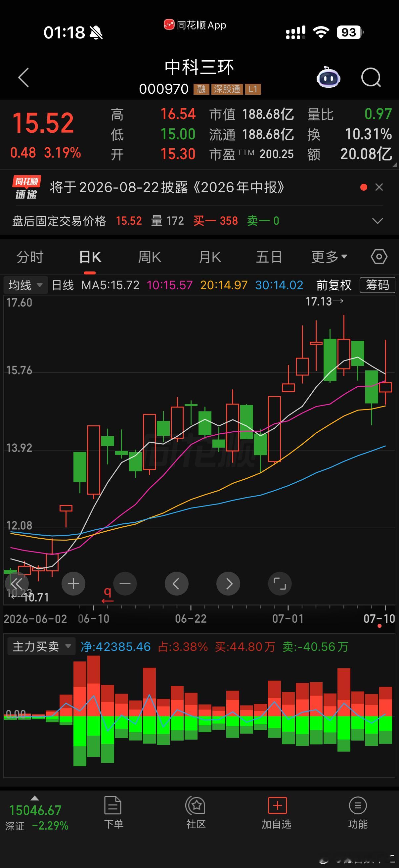Tap the current price 15.52
399x868 pixels.
pos(43,122)
